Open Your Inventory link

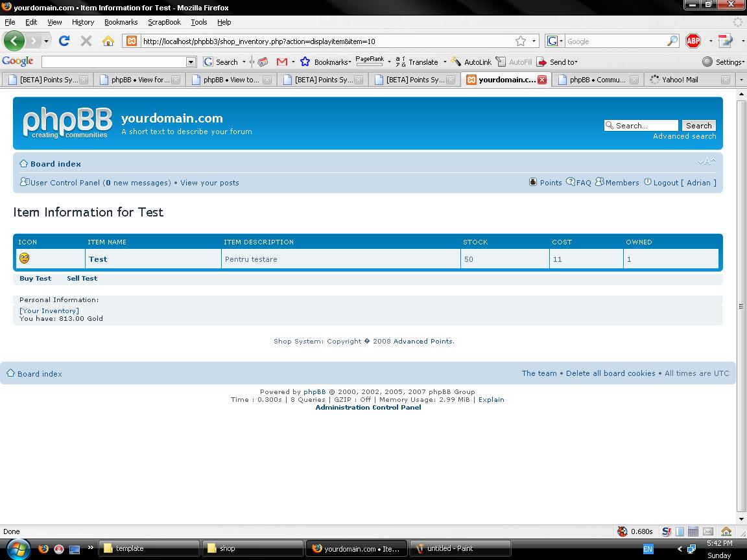pos(49,310)
